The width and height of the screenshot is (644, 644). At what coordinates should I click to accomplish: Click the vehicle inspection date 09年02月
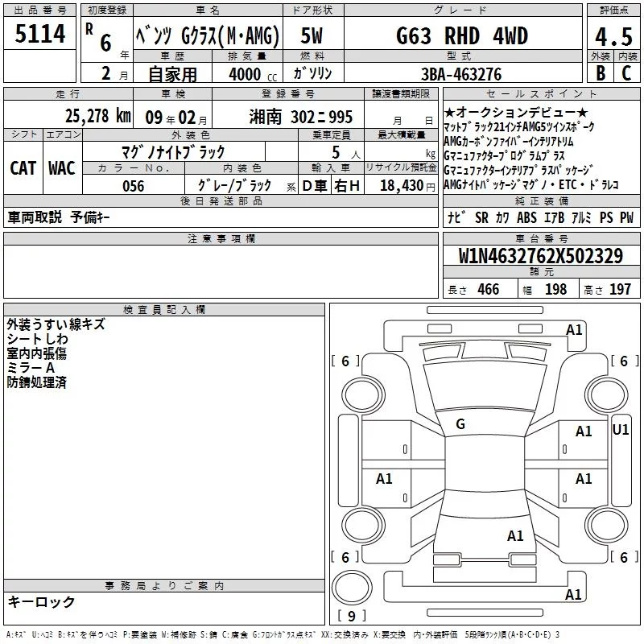click(x=176, y=118)
